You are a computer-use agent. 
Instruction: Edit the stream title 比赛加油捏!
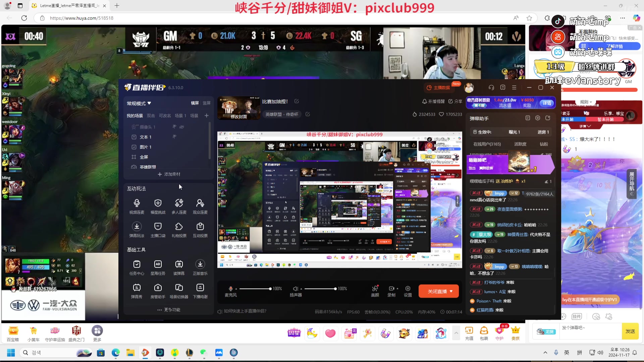point(297,101)
